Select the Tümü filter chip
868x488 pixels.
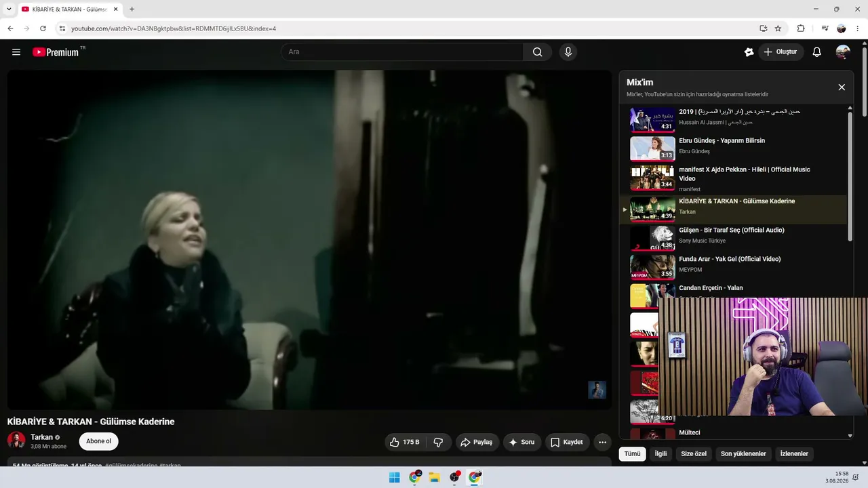(x=632, y=453)
